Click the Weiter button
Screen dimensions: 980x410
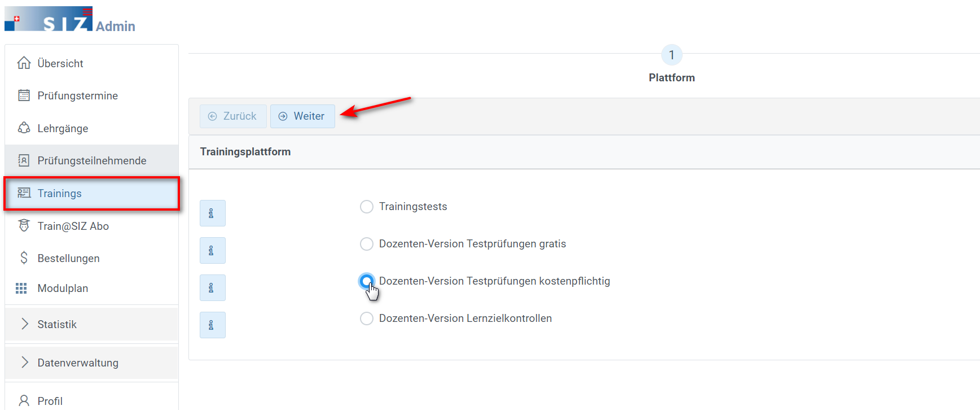click(x=302, y=116)
